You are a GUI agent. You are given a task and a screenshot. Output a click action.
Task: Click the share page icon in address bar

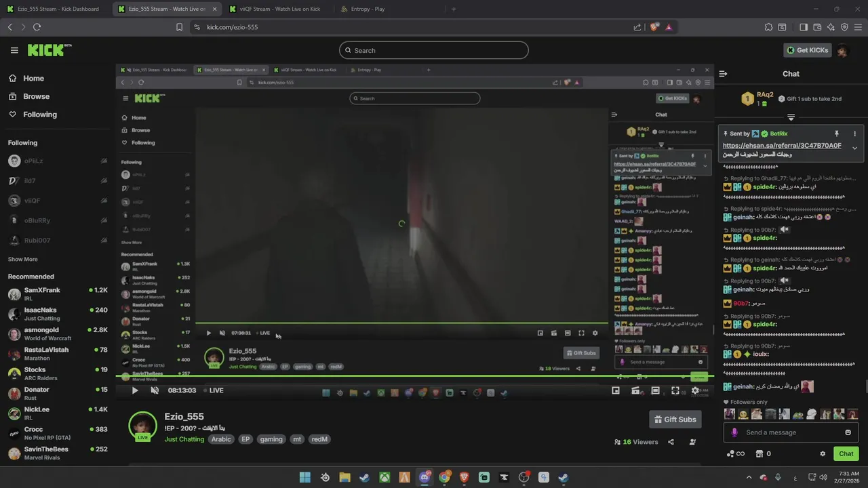[637, 27]
